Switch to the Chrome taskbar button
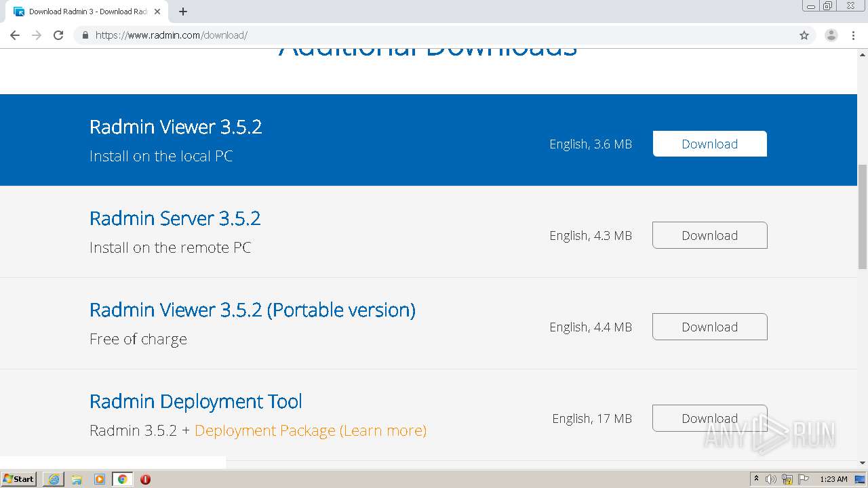The height and width of the screenshot is (488, 868). tap(123, 479)
